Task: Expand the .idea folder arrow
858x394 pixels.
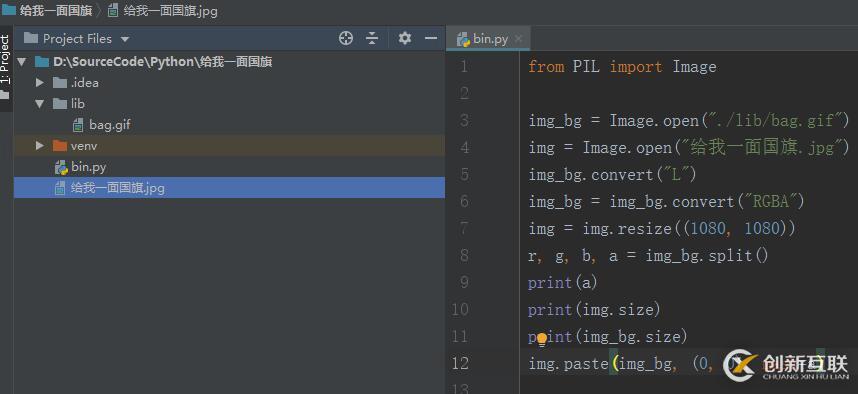Action: point(39,83)
